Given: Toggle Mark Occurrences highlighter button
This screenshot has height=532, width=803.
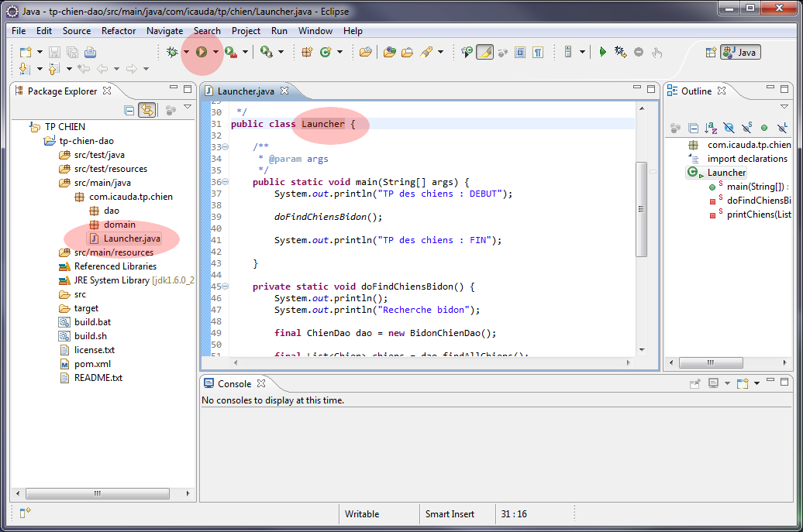Looking at the screenshot, I should 484,52.
